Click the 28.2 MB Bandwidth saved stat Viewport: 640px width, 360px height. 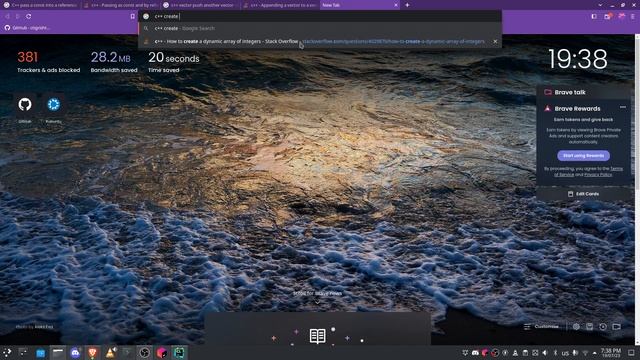[113, 62]
